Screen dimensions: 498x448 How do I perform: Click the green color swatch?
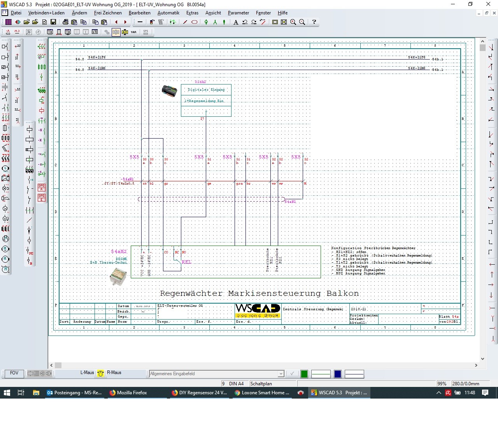click(304, 374)
